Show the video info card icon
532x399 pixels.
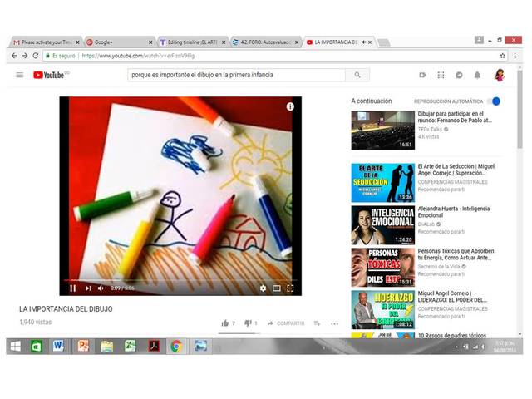290,106
